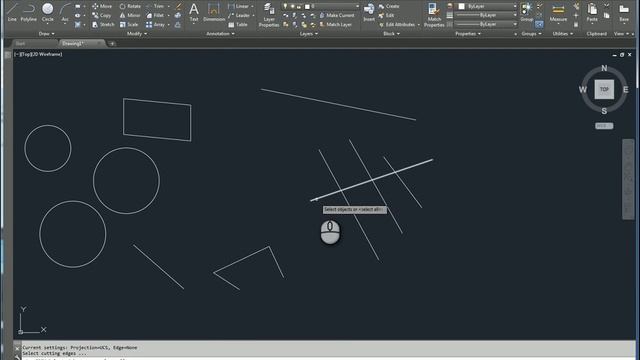
Task: Click the Match Properties tool
Action: point(434,15)
